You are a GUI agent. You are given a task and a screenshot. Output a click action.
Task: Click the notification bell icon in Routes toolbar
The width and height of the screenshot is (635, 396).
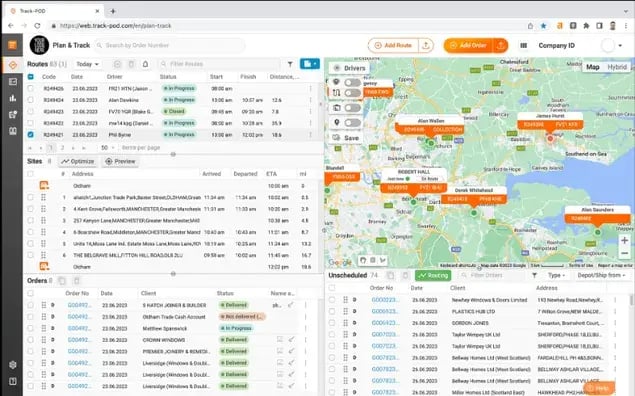pos(145,64)
